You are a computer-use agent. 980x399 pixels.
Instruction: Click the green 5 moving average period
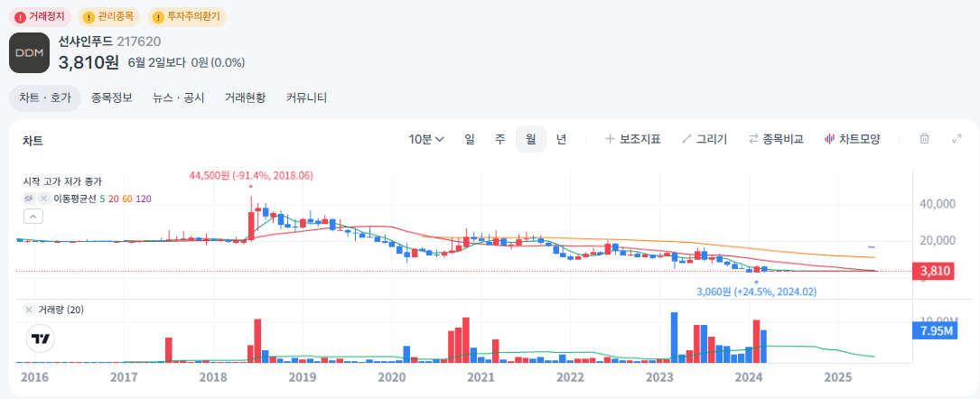[102, 199]
